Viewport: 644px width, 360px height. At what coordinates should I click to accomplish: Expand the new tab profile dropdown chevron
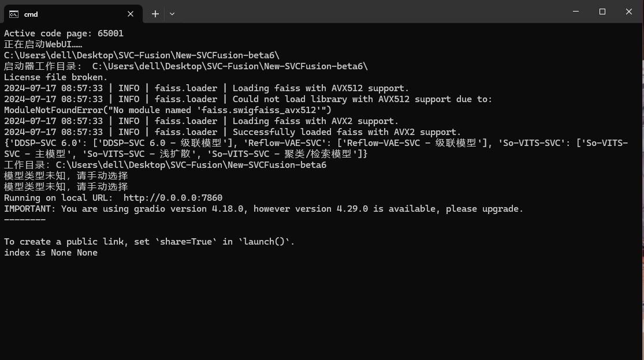click(x=172, y=14)
